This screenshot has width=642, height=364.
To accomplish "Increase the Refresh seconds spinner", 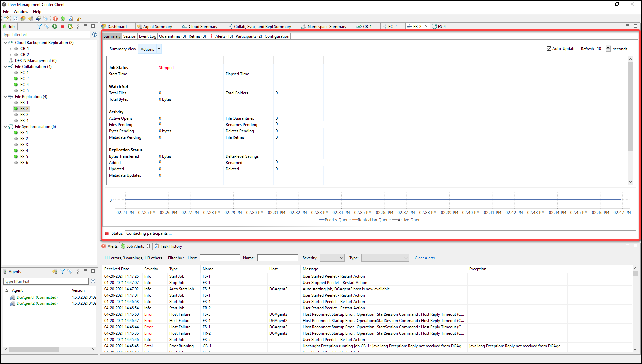I will (x=608, y=47).
